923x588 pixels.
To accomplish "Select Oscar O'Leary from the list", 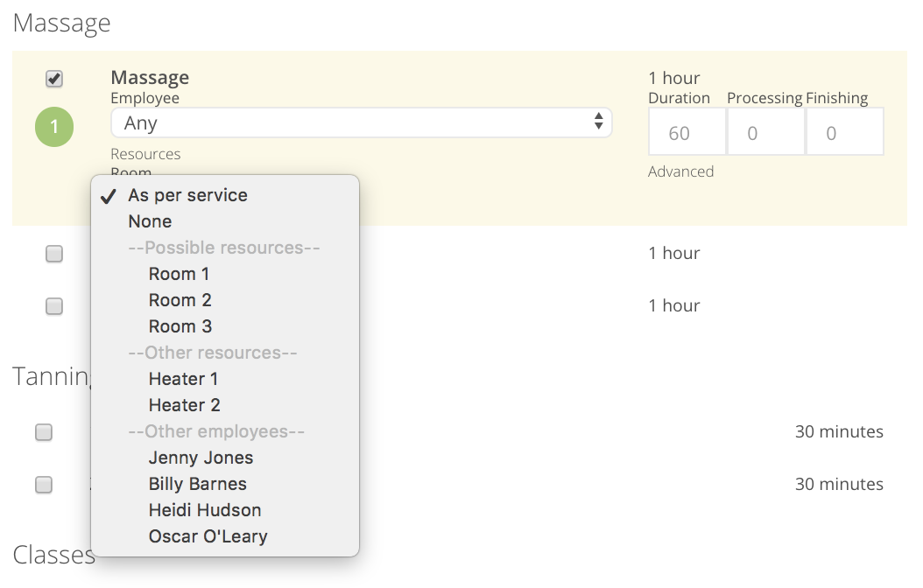I will click(x=207, y=535).
